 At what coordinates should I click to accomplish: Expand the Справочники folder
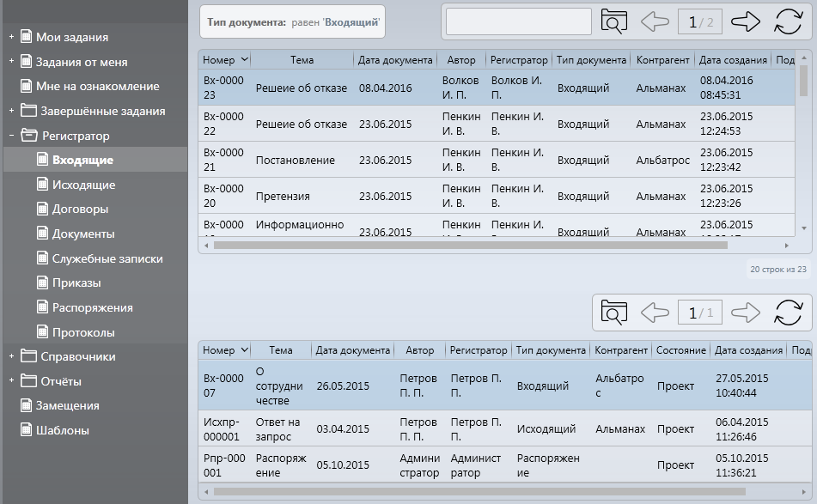pyautogui.click(x=11, y=356)
